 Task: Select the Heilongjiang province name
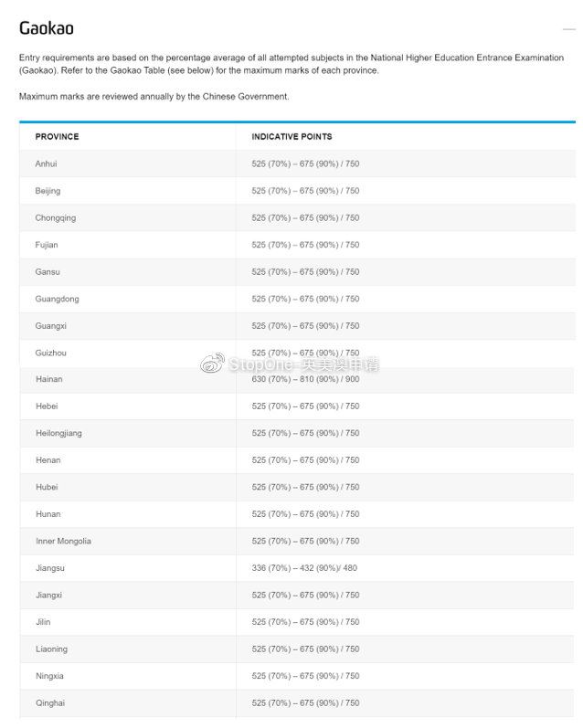pos(59,433)
